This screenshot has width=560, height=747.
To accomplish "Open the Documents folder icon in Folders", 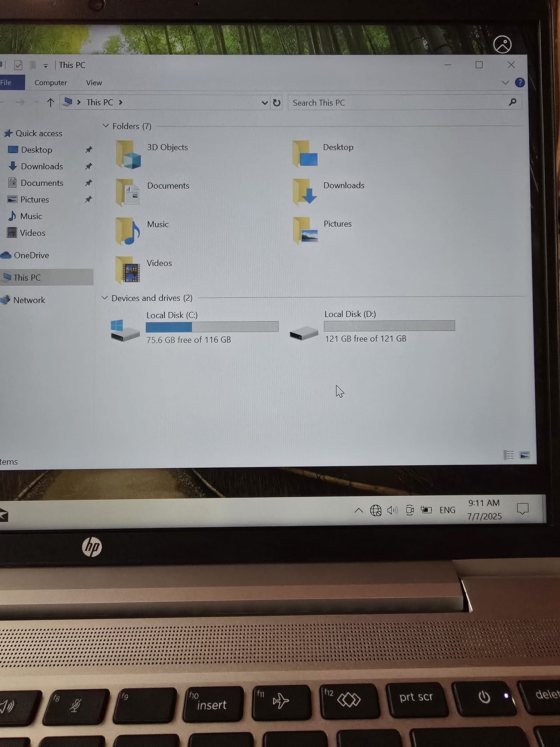I will [x=127, y=192].
